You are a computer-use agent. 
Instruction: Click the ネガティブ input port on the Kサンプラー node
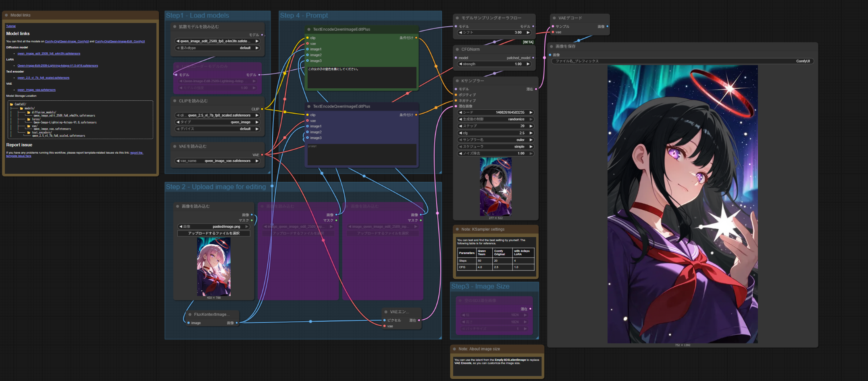pyautogui.click(x=456, y=100)
